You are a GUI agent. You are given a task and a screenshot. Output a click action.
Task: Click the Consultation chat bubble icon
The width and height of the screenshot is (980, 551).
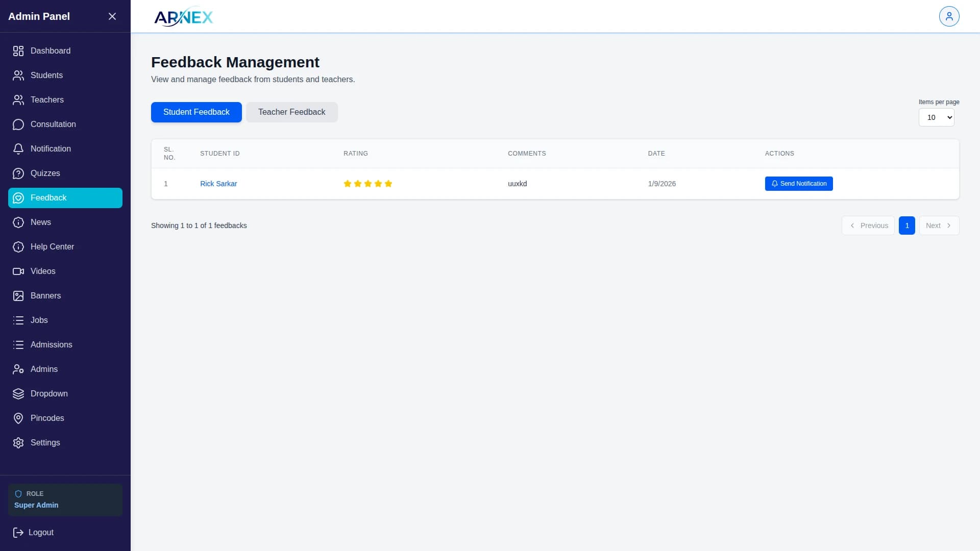[x=18, y=124]
